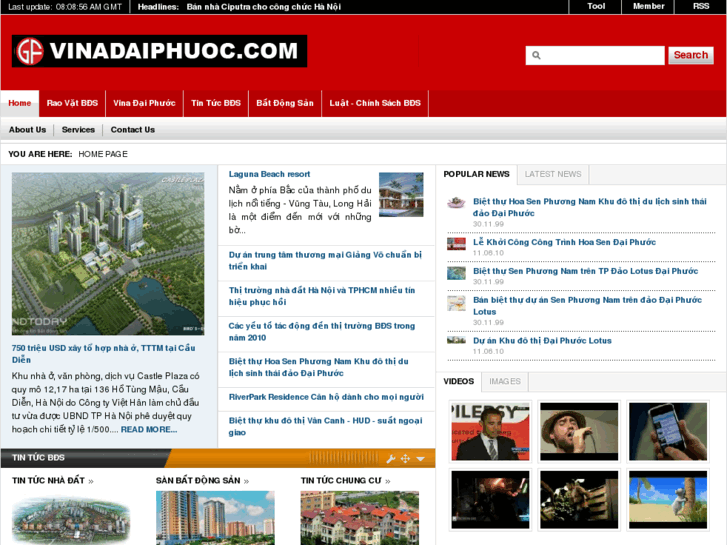Click map thumbnail beside Bán biệt thự dự án

[x=456, y=303]
